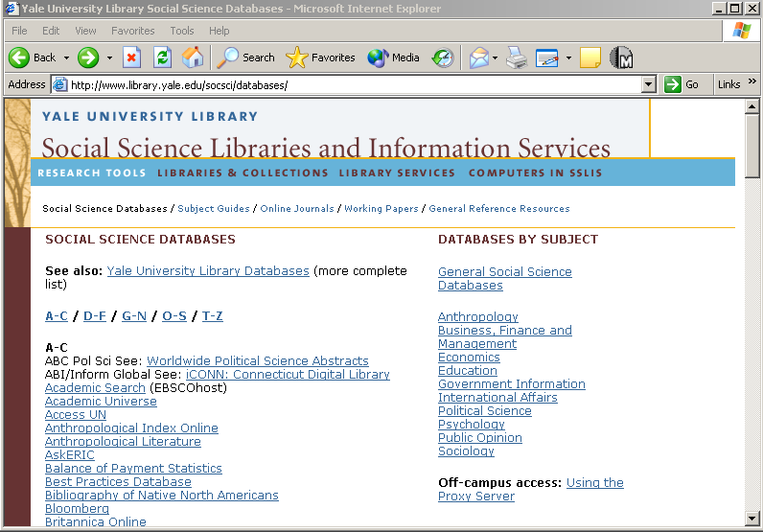Open the Anthropology subject link
The image size is (763, 532).
[x=477, y=317]
